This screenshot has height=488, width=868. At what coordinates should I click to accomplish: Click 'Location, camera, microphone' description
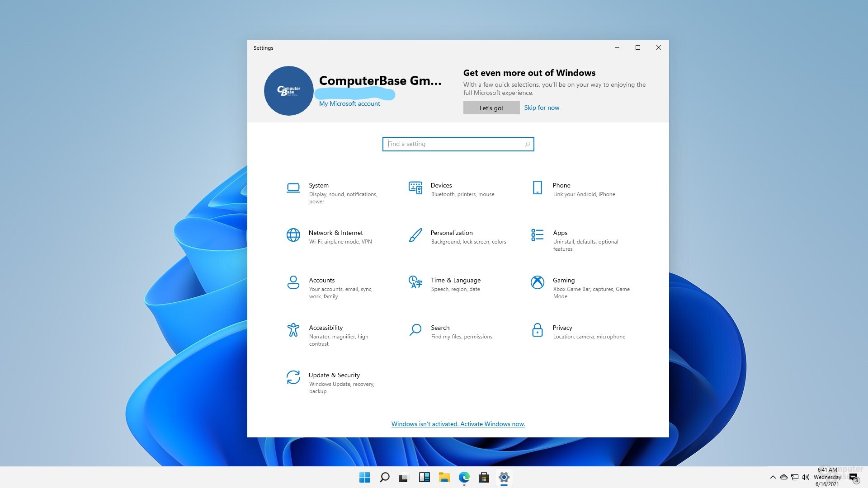(589, 337)
